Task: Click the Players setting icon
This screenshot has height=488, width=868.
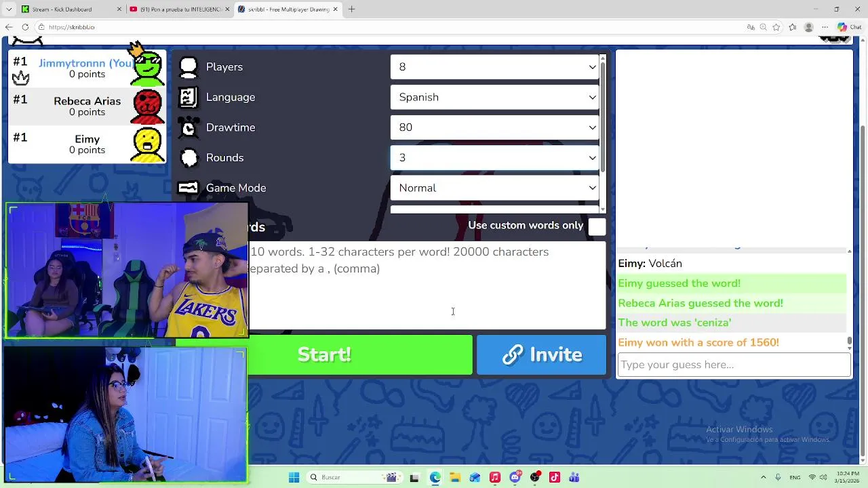Action: point(188,67)
